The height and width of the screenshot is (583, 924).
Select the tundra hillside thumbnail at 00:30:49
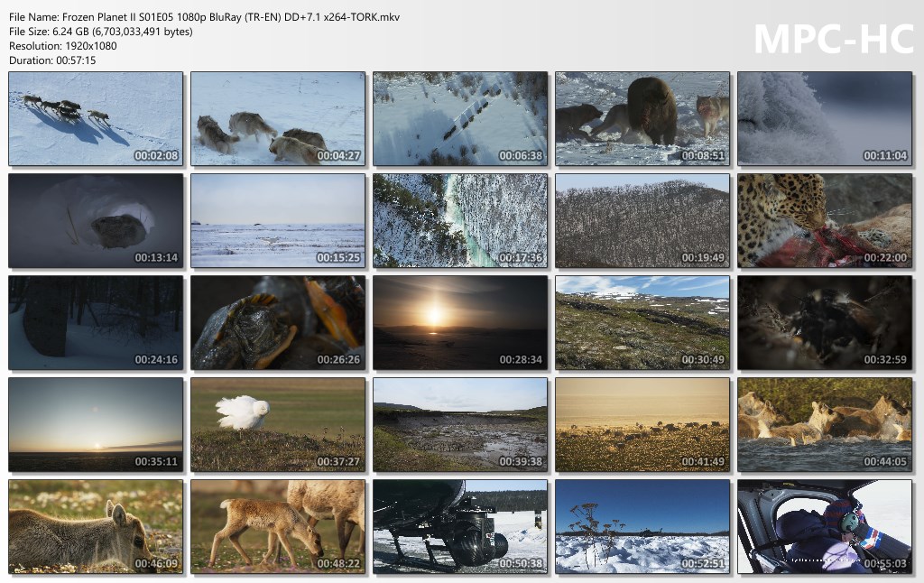point(642,322)
